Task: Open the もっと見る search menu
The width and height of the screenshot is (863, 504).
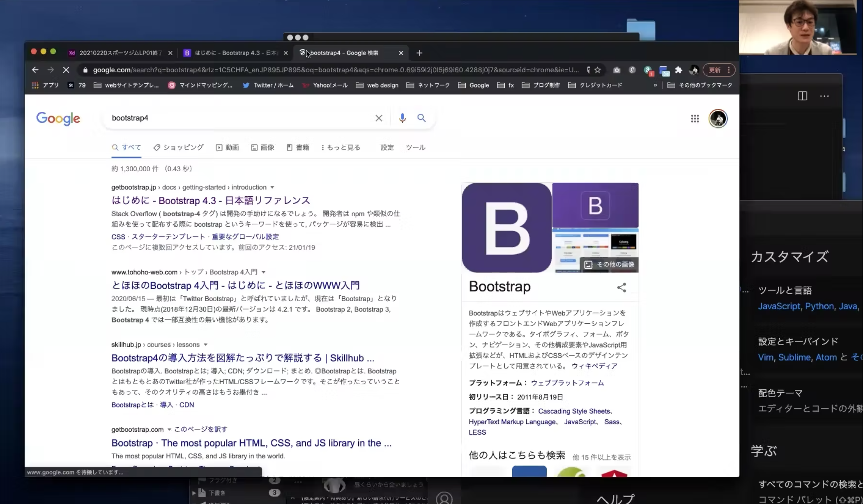Action: tap(341, 147)
